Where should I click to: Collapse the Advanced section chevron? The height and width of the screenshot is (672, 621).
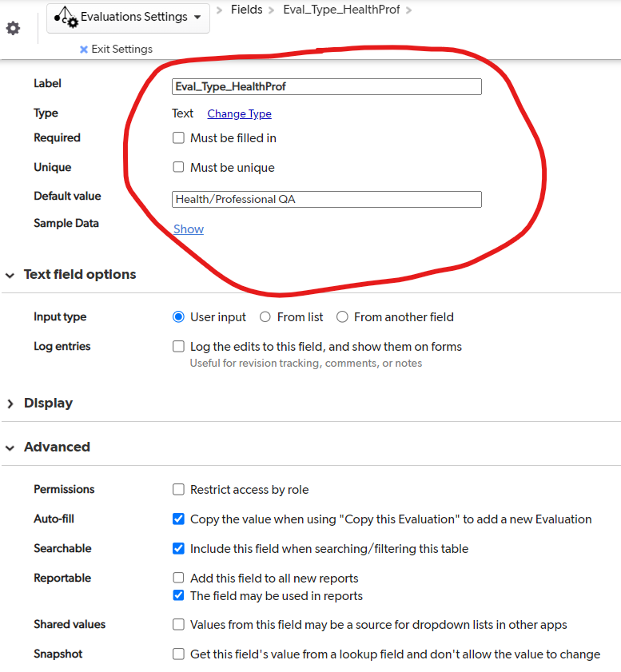point(10,447)
